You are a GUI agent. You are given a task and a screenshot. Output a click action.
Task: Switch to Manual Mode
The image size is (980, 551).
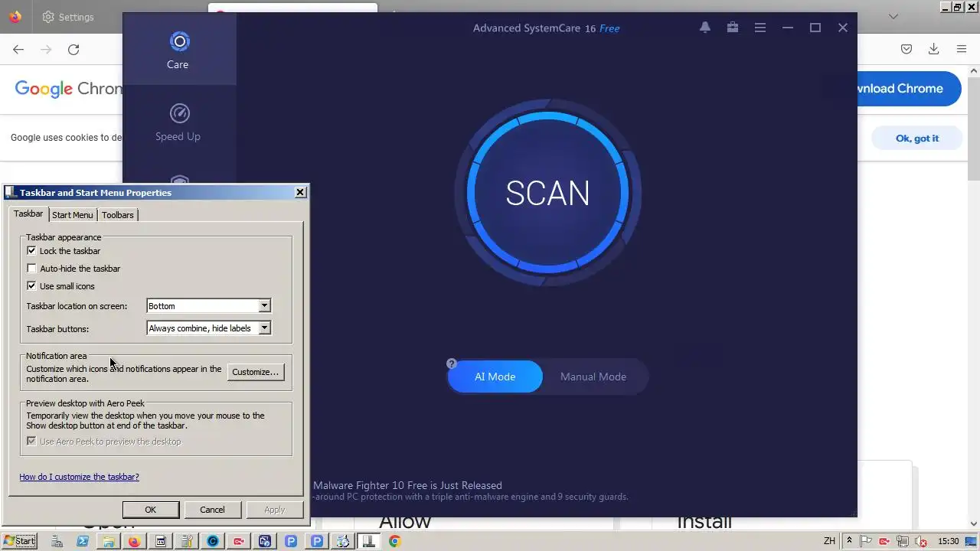click(593, 377)
